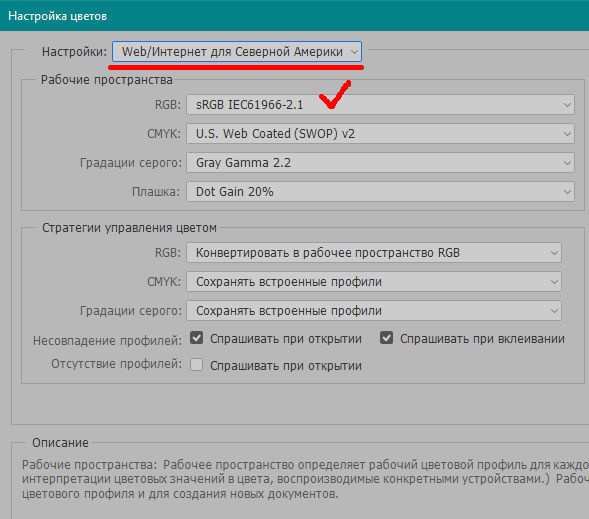Open the CMYK working space dropdown

pyautogui.click(x=380, y=133)
